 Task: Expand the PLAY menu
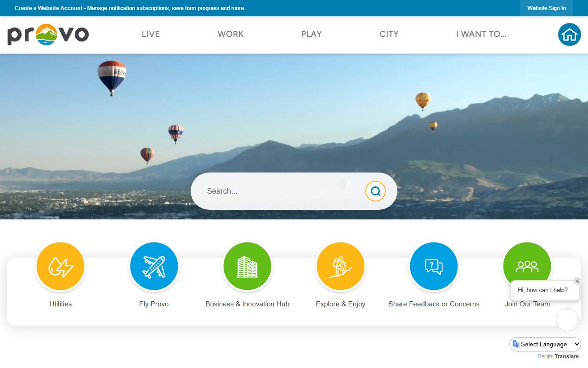pos(311,34)
